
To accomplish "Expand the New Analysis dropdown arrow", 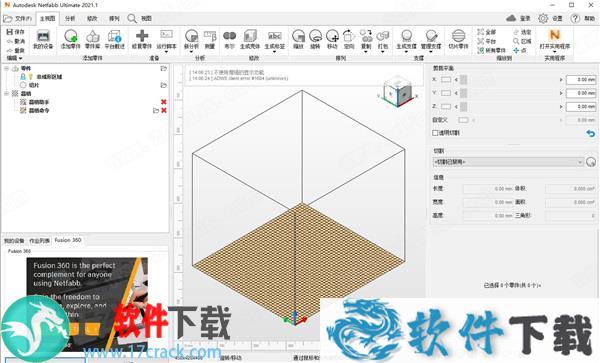I will coord(191,52).
